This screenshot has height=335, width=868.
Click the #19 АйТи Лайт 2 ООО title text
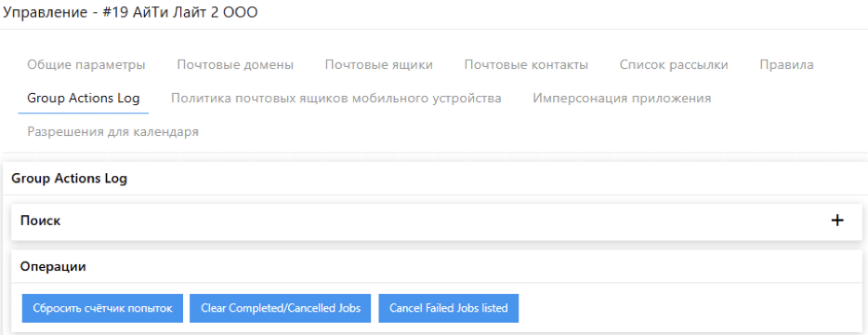point(180,12)
